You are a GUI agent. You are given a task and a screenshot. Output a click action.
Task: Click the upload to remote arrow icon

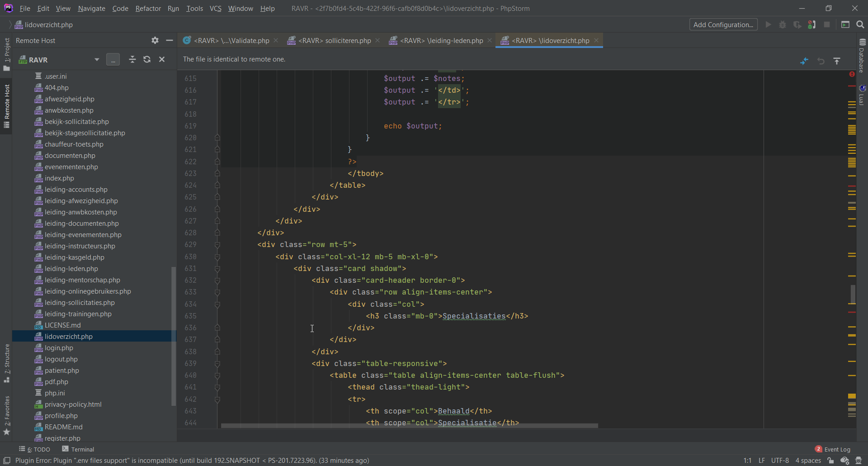837,61
